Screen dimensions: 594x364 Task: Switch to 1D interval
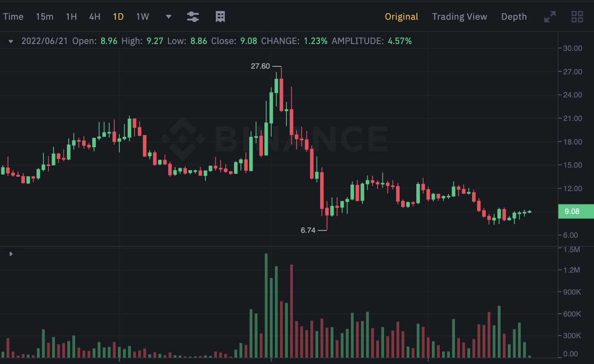click(x=118, y=17)
